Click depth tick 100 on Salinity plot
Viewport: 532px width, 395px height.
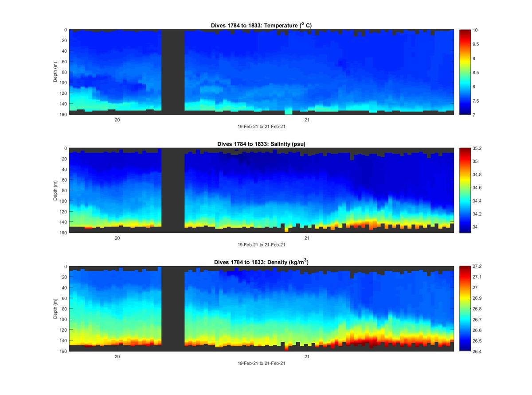tap(63, 201)
